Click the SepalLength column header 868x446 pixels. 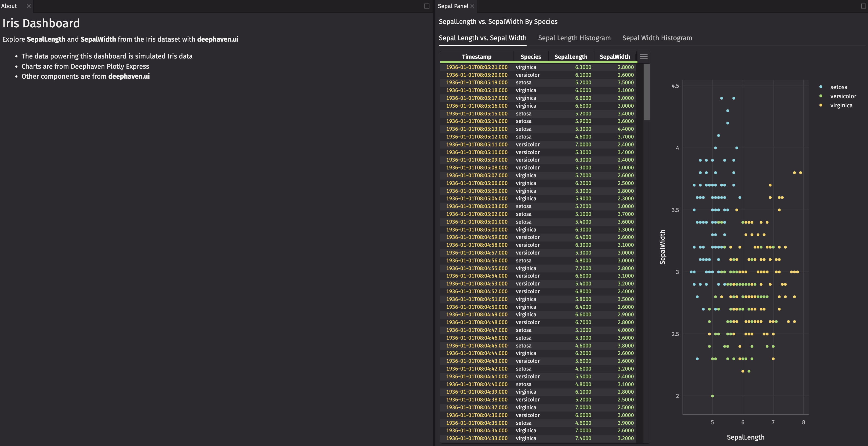[x=570, y=57]
